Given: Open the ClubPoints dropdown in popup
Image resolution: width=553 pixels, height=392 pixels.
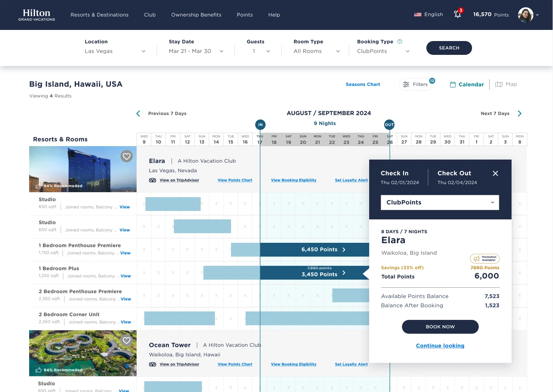Looking at the screenshot, I should (x=440, y=203).
